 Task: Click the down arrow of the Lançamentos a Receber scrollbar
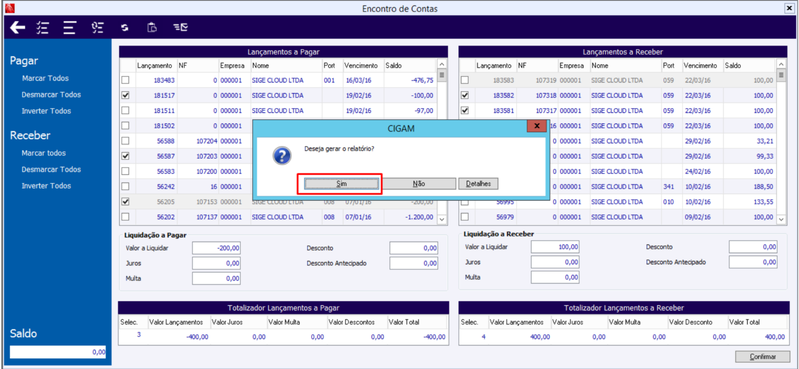click(781, 219)
